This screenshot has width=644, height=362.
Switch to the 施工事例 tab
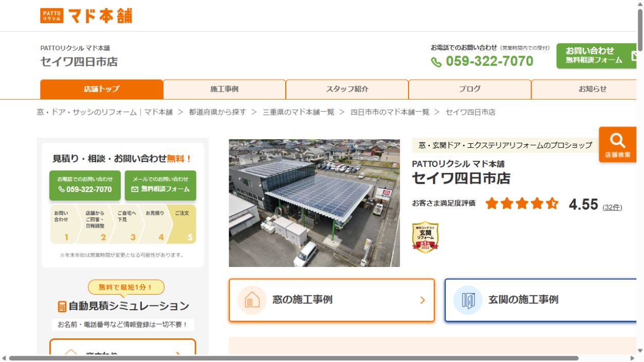pyautogui.click(x=224, y=89)
